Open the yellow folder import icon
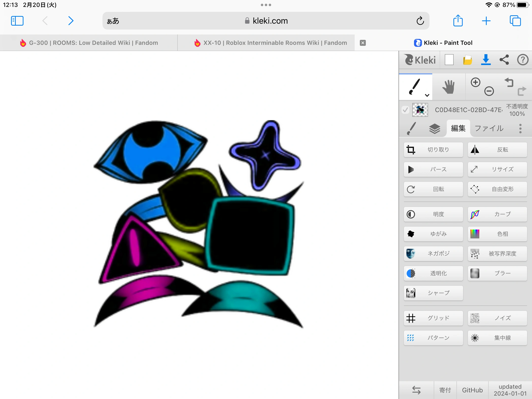532x399 pixels. tap(467, 60)
